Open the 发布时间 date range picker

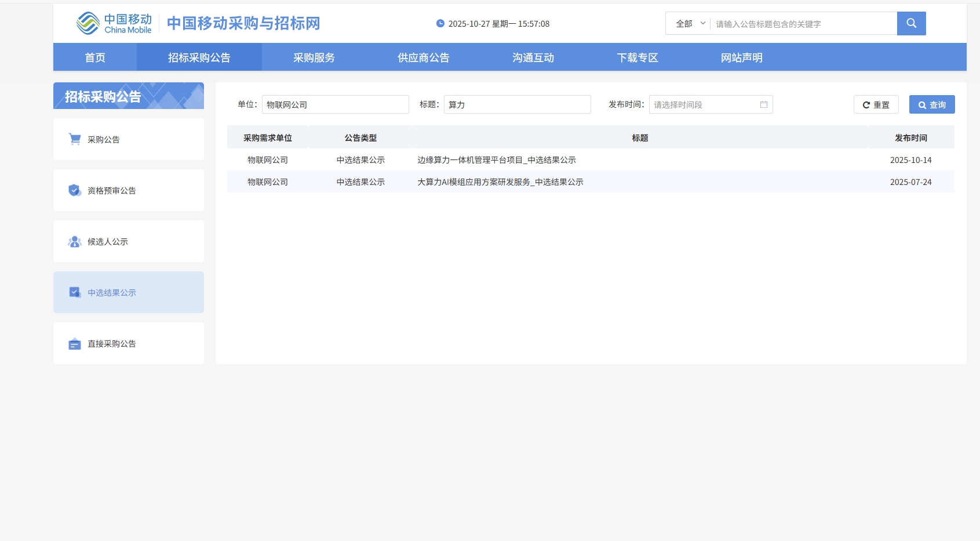[x=704, y=104]
